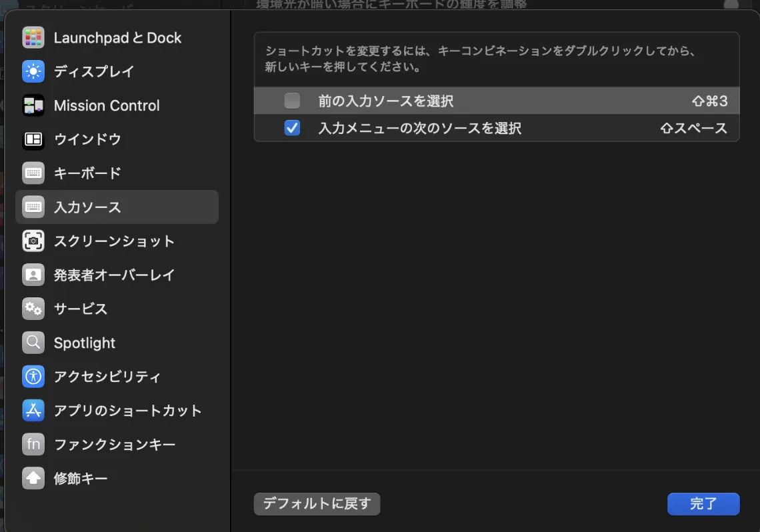Open Mission Control shortcut settings
The width and height of the screenshot is (760, 532).
[x=32, y=105]
